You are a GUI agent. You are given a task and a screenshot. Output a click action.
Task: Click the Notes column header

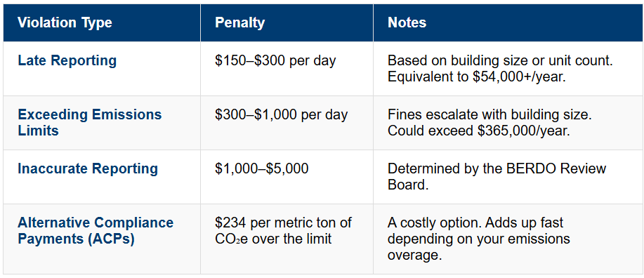pos(407,22)
